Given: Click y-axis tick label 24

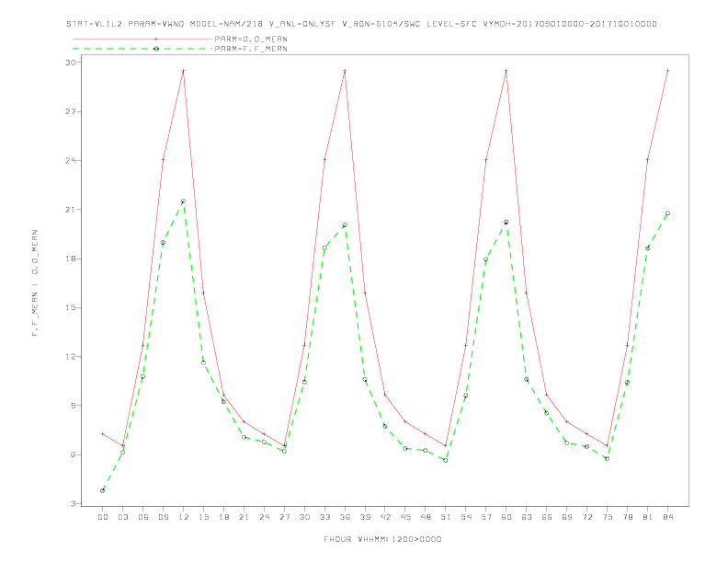Looking at the screenshot, I should tap(70, 161).
